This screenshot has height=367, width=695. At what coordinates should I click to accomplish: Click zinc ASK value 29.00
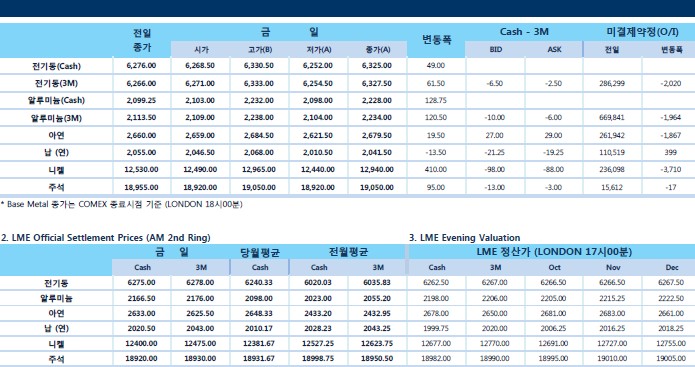[553, 135]
